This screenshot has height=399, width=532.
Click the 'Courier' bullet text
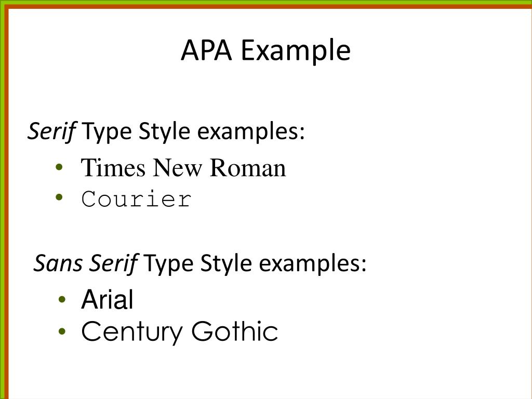137,199
